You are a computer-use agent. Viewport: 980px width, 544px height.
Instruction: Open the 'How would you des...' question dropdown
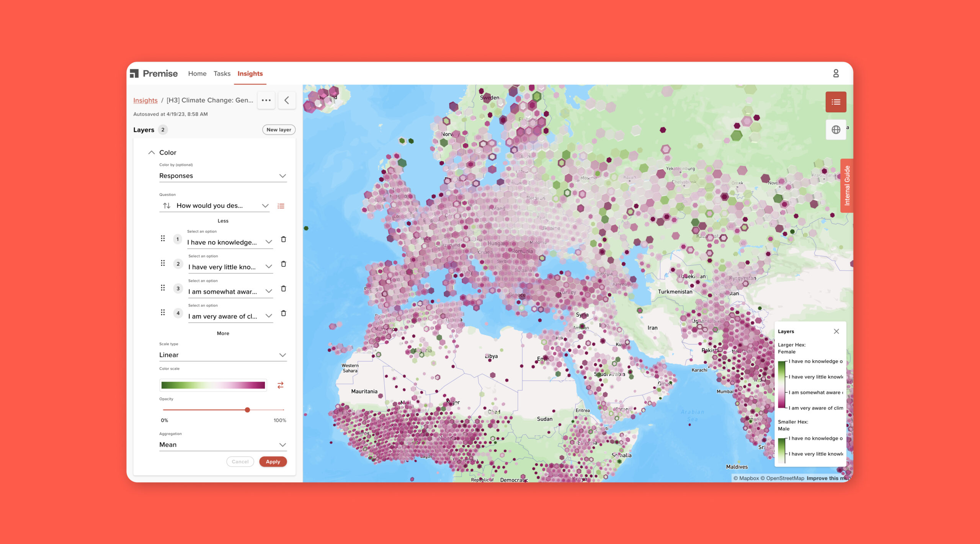tap(222, 206)
